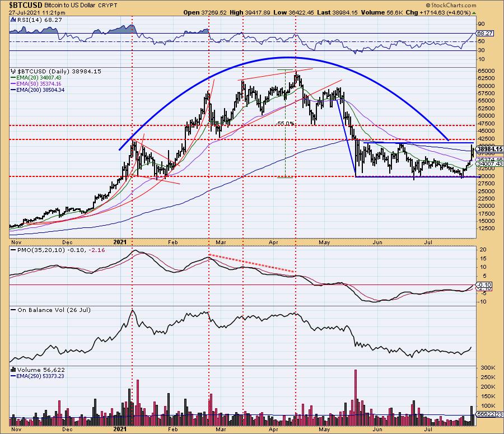Click the Low 36422.45 header value
Viewport: 504px width, 434px height.
point(293,12)
